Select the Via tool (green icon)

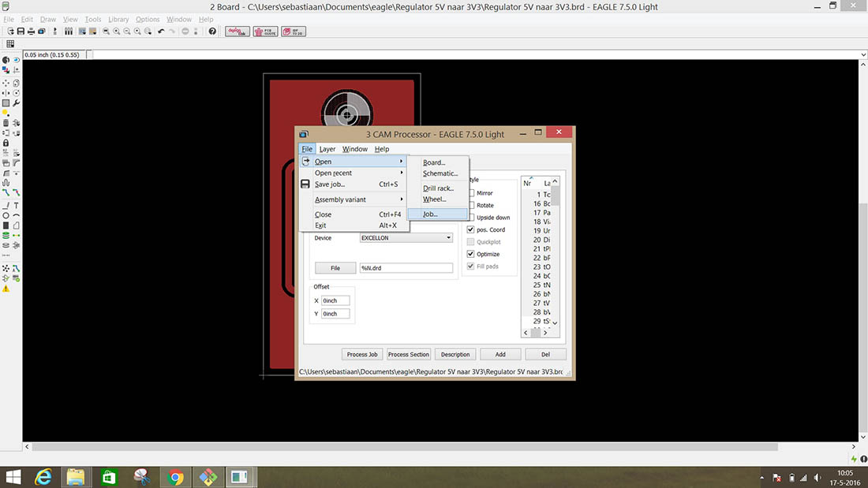6,235
